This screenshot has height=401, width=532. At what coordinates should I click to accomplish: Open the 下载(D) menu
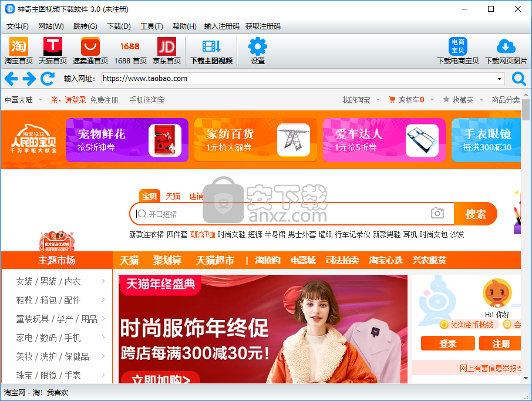tap(119, 26)
